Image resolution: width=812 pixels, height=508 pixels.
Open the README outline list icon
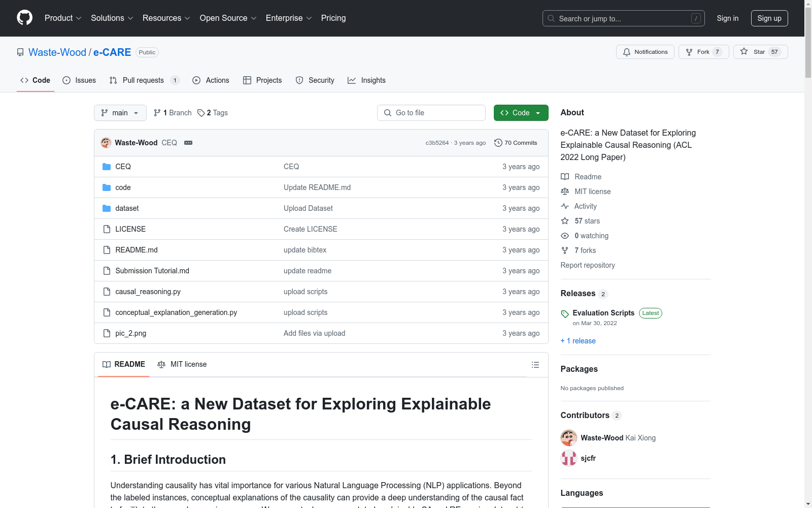click(x=535, y=365)
